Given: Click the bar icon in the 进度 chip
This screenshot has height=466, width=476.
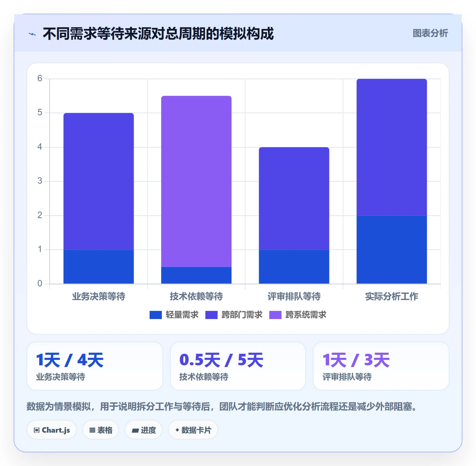Looking at the screenshot, I should (x=135, y=431).
